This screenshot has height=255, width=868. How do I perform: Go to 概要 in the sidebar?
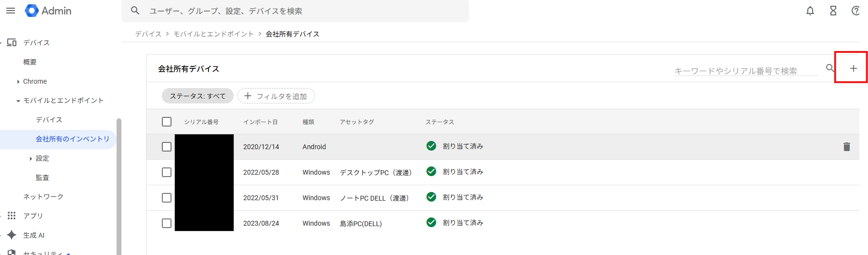(x=30, y=62)
